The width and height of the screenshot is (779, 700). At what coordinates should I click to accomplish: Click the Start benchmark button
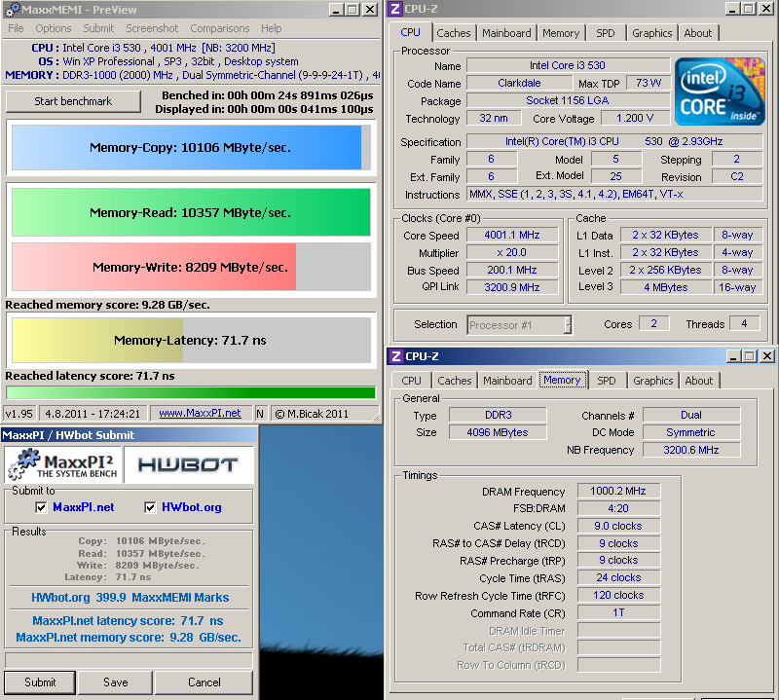click(73, 101)
